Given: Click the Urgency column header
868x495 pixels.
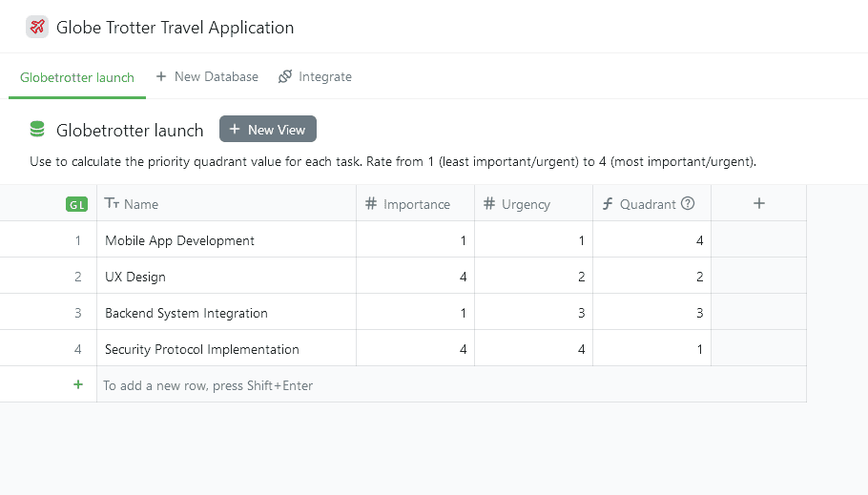Looking at the screenshot, I should [533, 203].
